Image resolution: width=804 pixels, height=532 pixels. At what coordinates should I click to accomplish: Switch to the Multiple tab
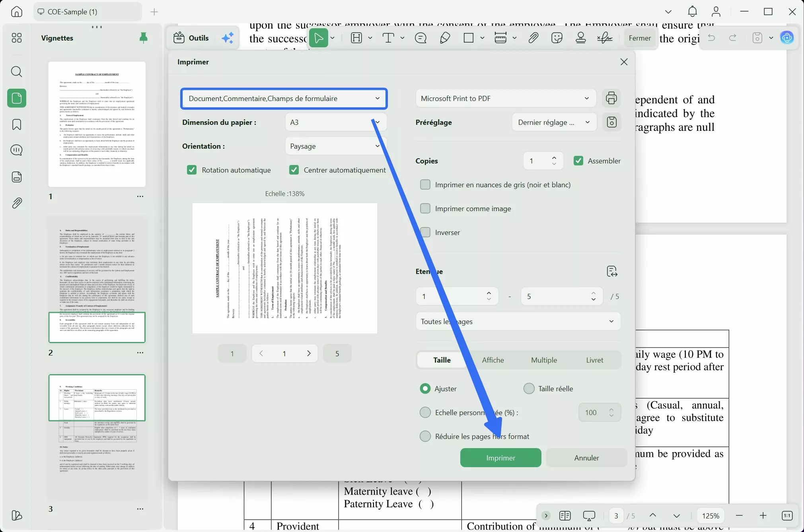[544, 360]
